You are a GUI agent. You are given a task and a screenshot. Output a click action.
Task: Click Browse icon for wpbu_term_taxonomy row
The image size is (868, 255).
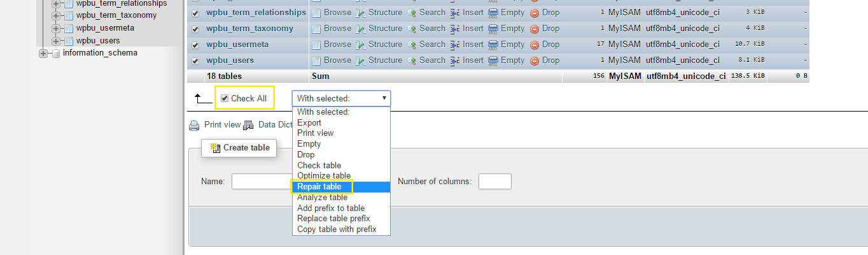[316, 29]
